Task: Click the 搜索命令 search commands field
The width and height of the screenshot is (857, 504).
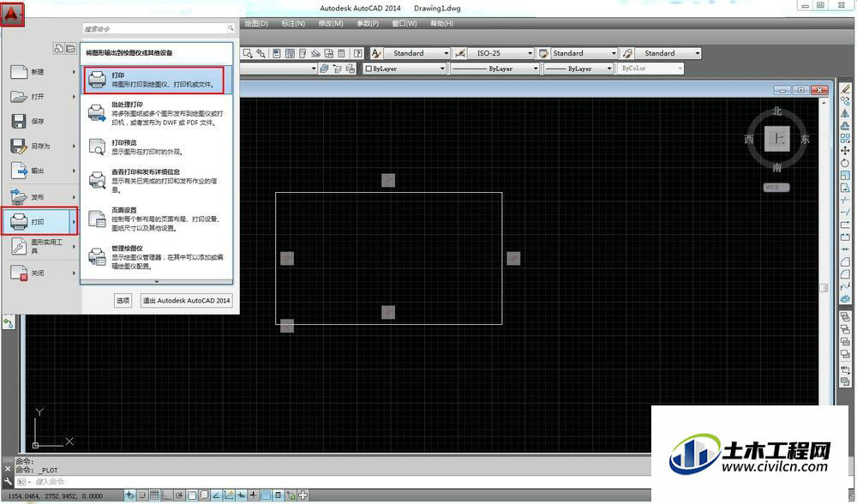Action: click(159, 28)
